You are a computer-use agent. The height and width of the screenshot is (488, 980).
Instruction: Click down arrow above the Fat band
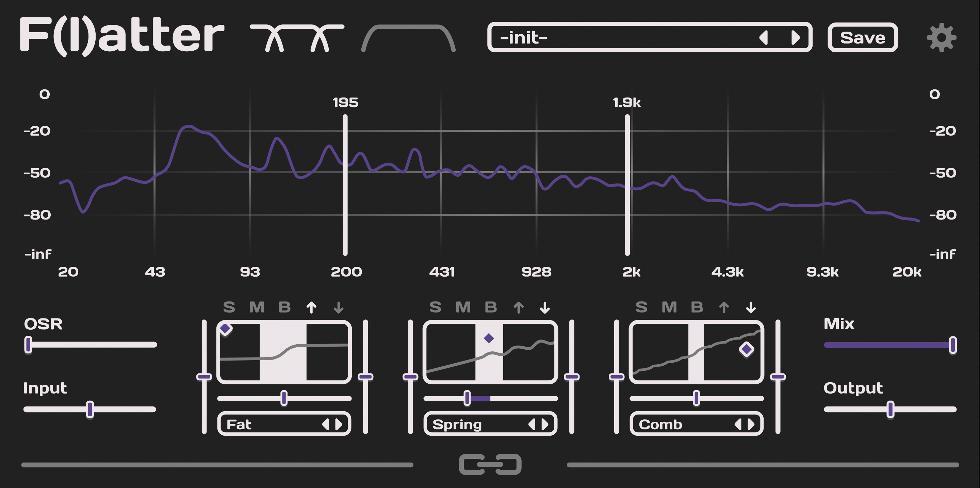[338, 307]
